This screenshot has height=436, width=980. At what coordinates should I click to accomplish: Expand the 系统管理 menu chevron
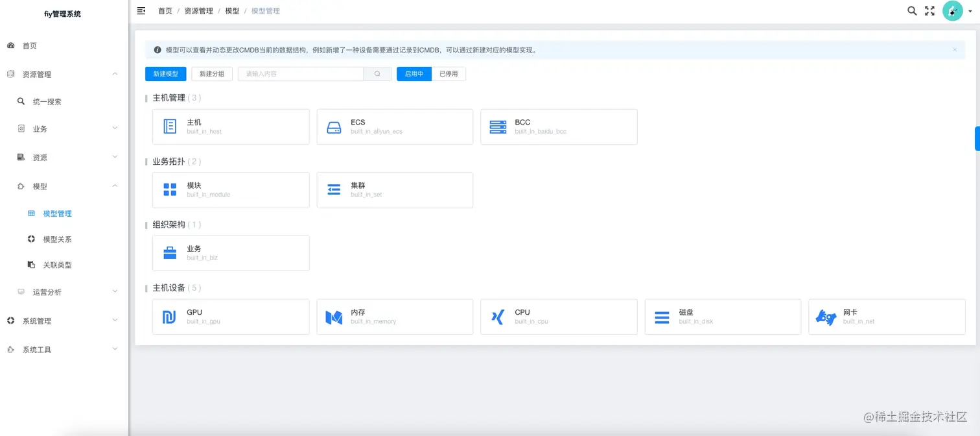115,321
